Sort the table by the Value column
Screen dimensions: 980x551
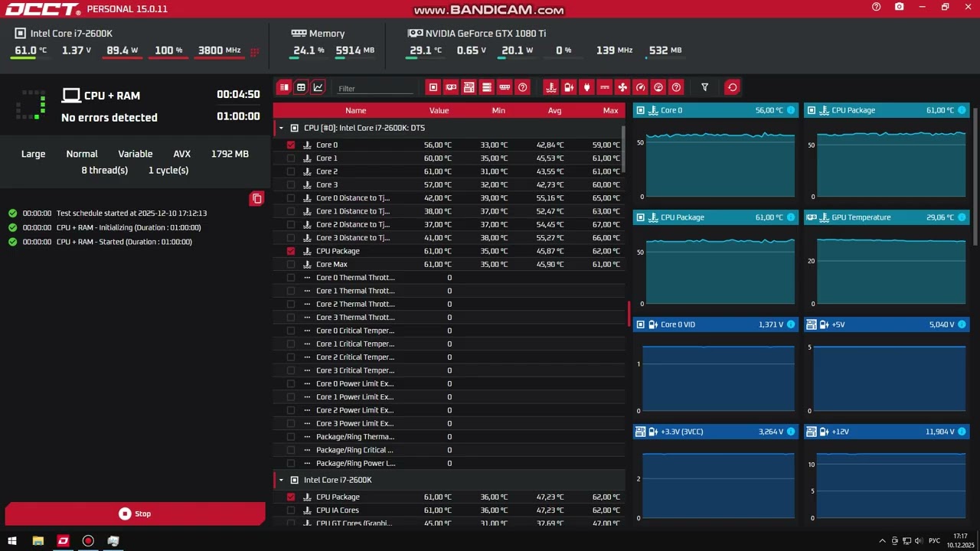click(439, 110)
